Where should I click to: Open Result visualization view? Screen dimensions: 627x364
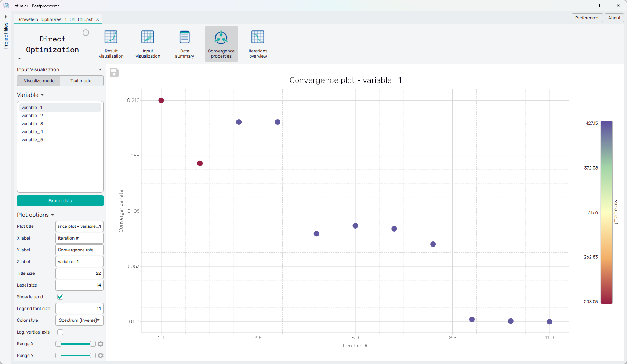click(111, 44)
